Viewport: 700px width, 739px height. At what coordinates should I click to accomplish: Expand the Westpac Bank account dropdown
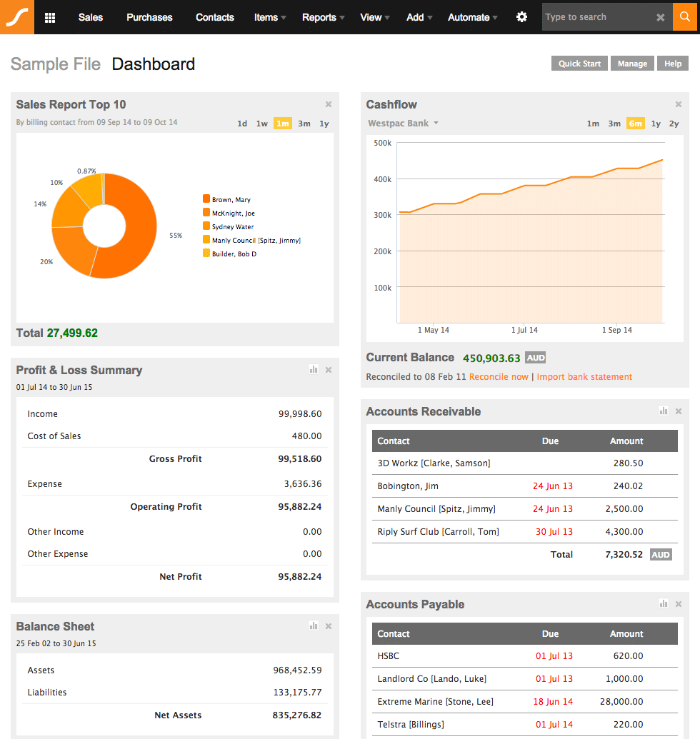(x=403, y=123)
